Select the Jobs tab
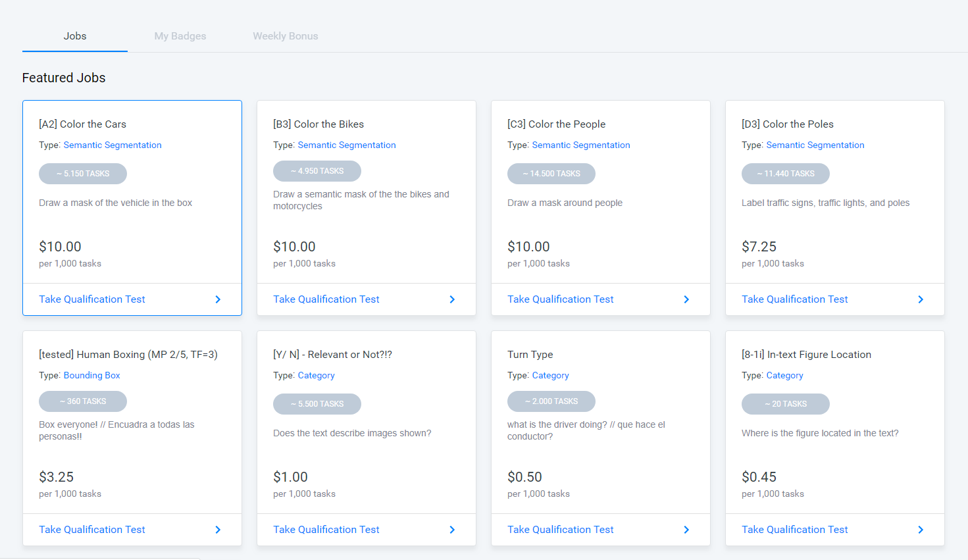The height and width of the screenshot is (560, 968). tap(75, 36)
